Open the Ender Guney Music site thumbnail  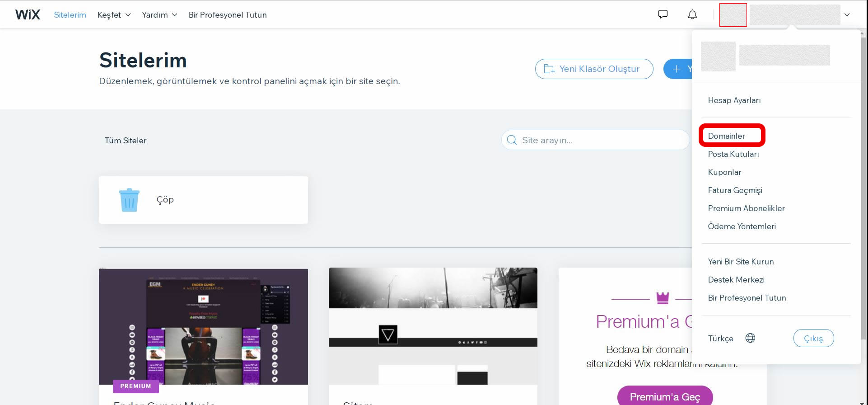203,326
